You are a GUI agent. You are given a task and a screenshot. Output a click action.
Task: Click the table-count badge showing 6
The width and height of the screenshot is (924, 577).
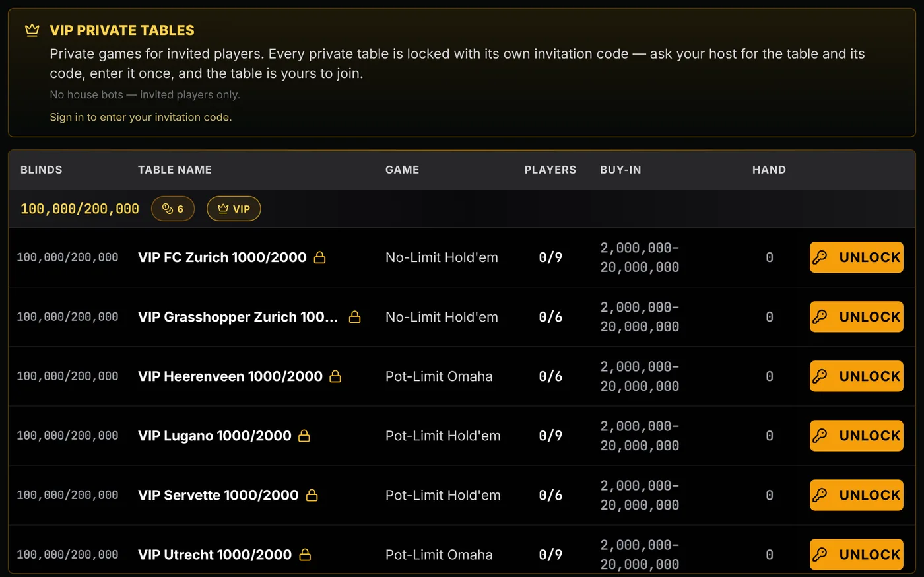pos(173,209)
